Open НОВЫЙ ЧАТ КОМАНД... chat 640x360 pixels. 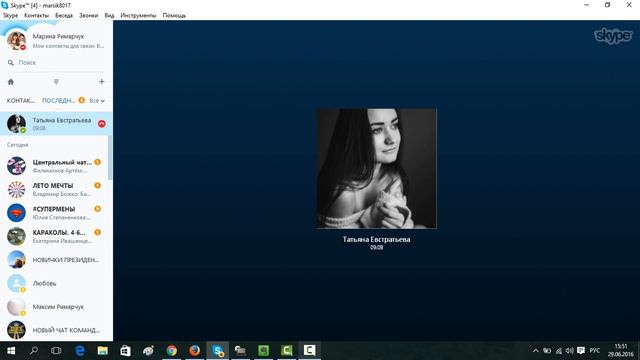coord(54,330)
